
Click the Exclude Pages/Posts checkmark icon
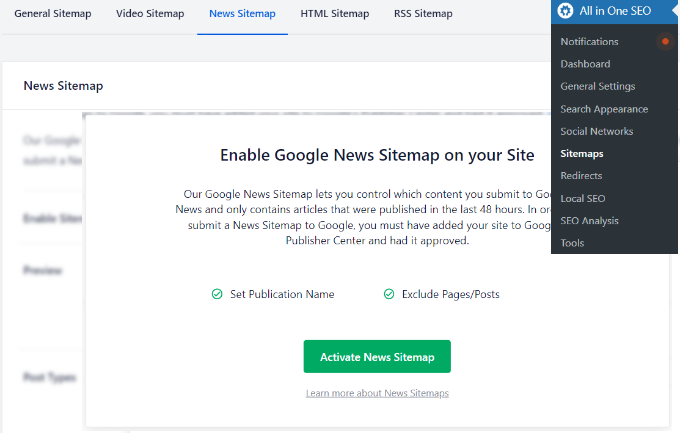388,294
